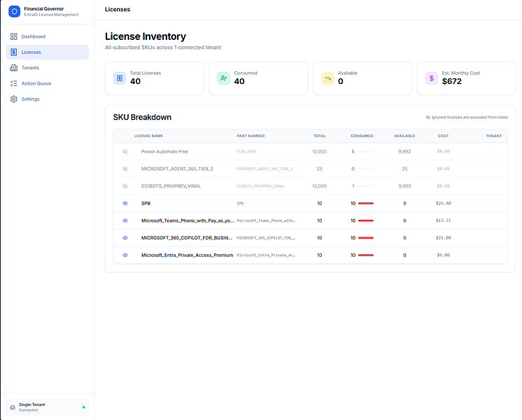Screen dimensions: 522x420
Task: Click the Financial Governor shield logo
Action: point(14,11)
